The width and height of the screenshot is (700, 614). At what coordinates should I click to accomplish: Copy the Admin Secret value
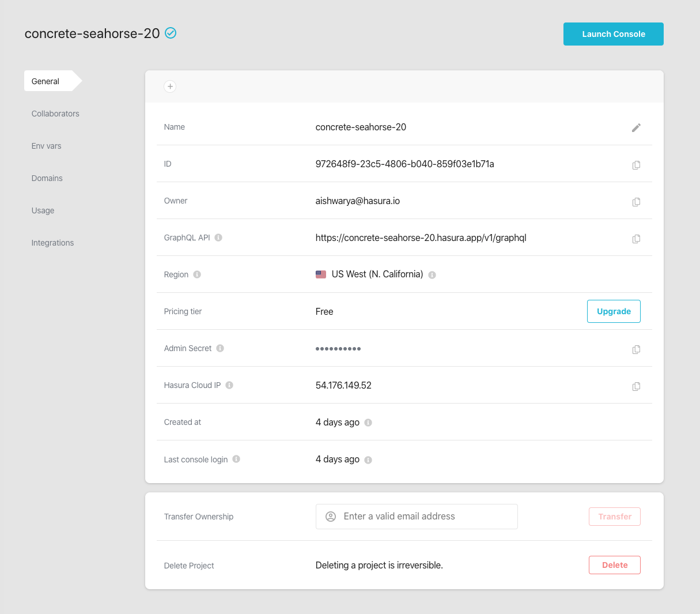coord(636,349)
